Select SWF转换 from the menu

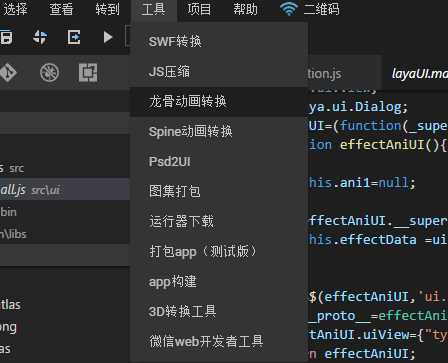(x=219, y=42)
